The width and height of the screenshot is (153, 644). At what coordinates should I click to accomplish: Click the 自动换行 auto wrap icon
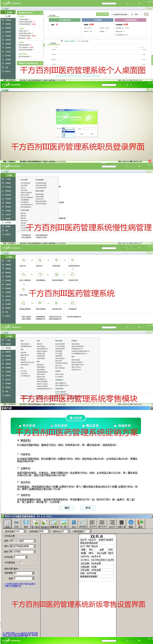point(83,523)
